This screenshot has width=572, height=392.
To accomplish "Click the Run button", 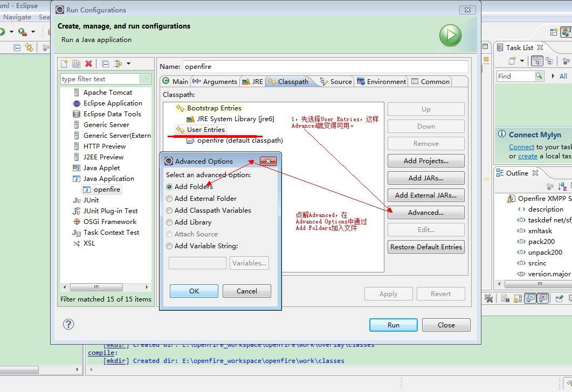I will 393,325.
